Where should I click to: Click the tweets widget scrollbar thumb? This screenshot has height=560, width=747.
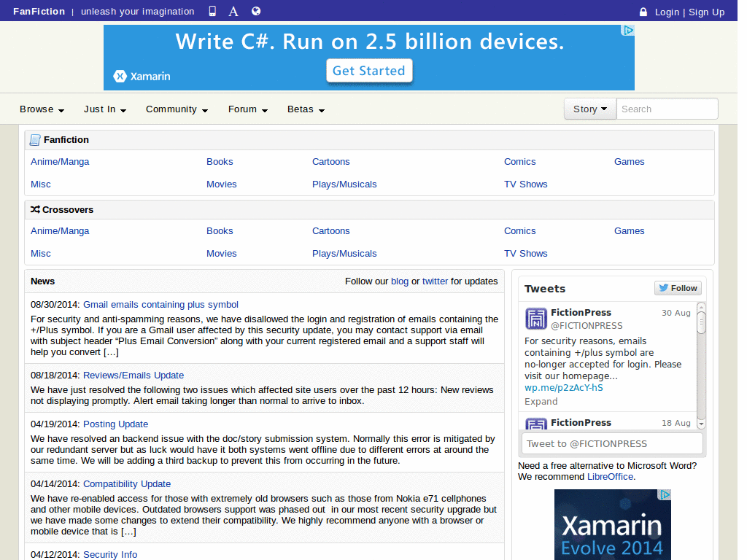pyautogui.click(x=701, y=322)
